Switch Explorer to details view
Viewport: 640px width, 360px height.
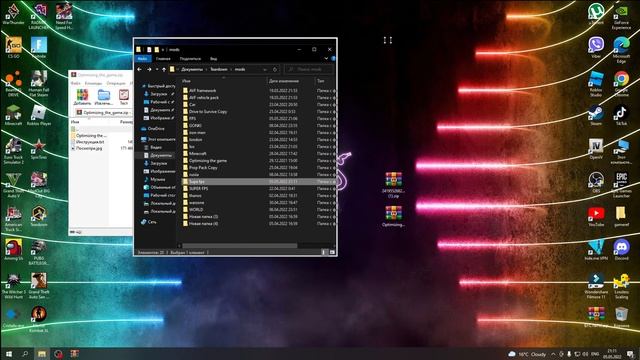click(324, 252)
